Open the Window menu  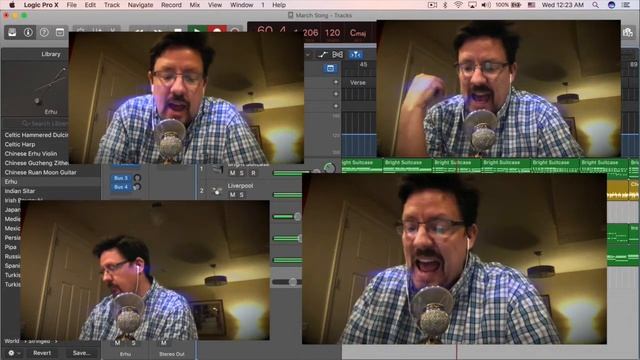pos(242,5)
